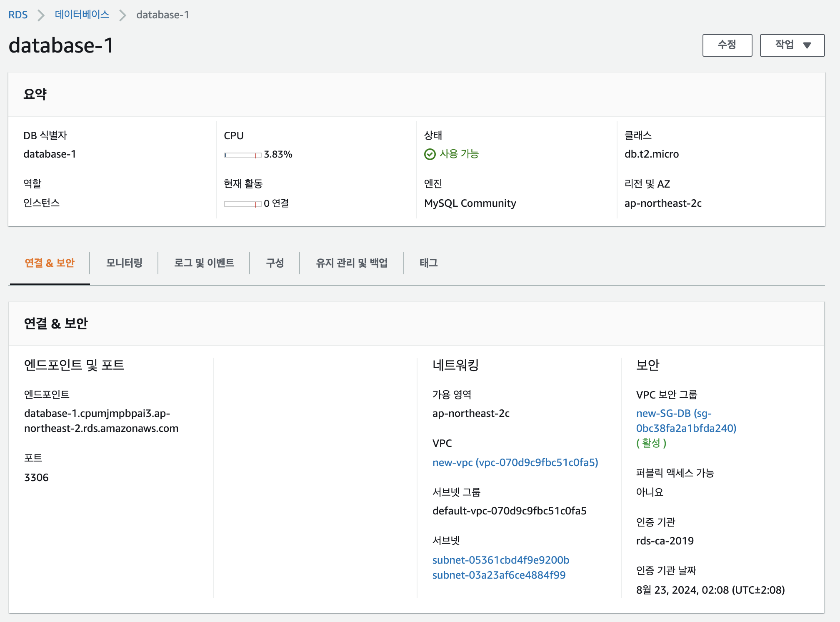Click the green available status check icon
The height and width of the screenshot is (622, 840).
[430, 154]
